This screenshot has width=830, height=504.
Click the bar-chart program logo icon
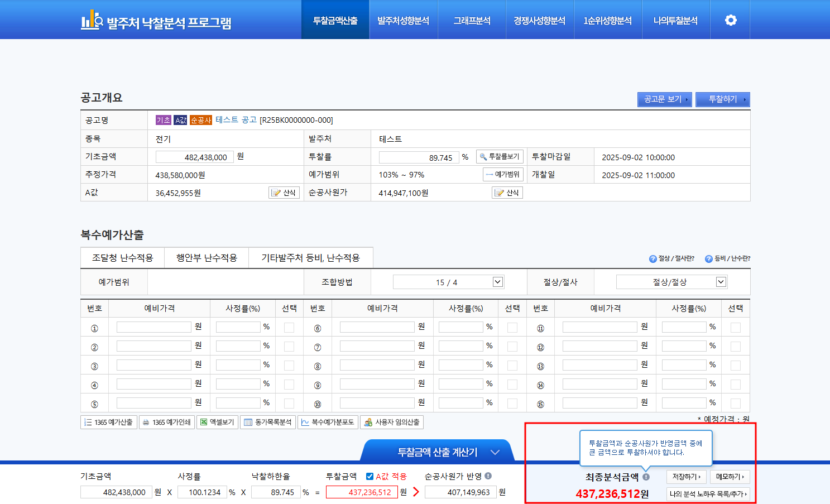(x=92, y=20)
